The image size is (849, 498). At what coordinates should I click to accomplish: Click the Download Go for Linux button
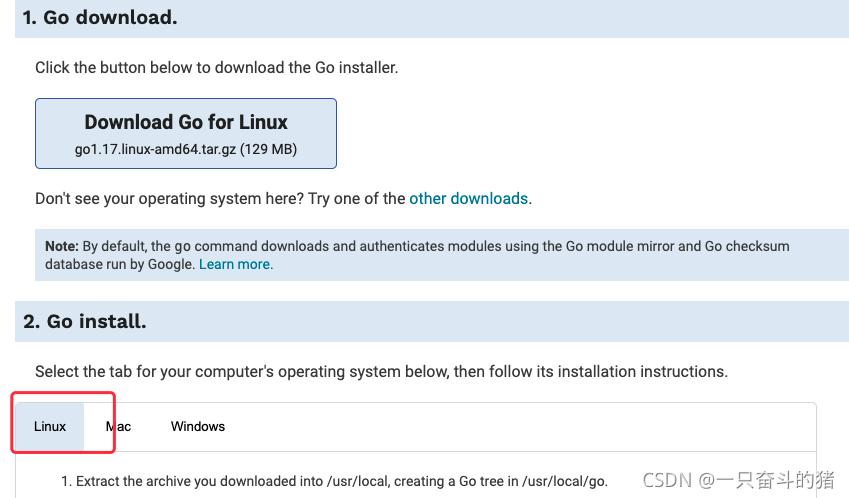coord(186,133)
